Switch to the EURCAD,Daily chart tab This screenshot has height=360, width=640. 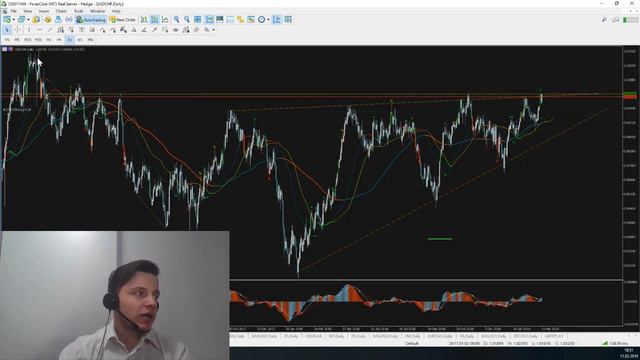click(439, 336)
